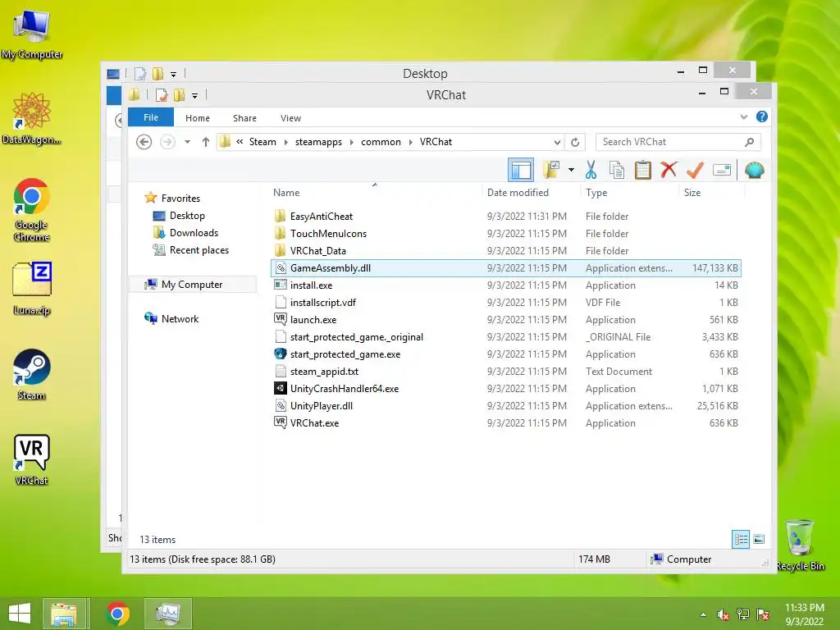Open the Windows Start button
The width and height of the screenshot is (840, 630).
pyautogui.click(x=20, y=614)
